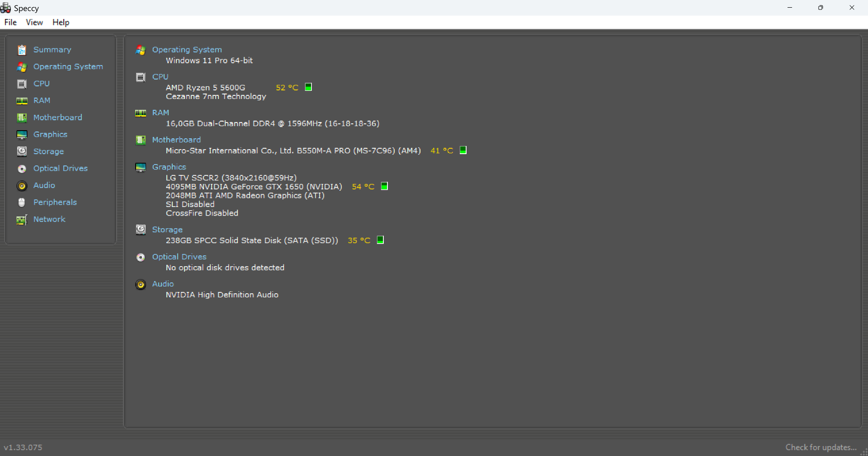This screenshot has width=868, height=456.
Task: Open Storage details from sidebar
Action: click(x=48, y=151)
